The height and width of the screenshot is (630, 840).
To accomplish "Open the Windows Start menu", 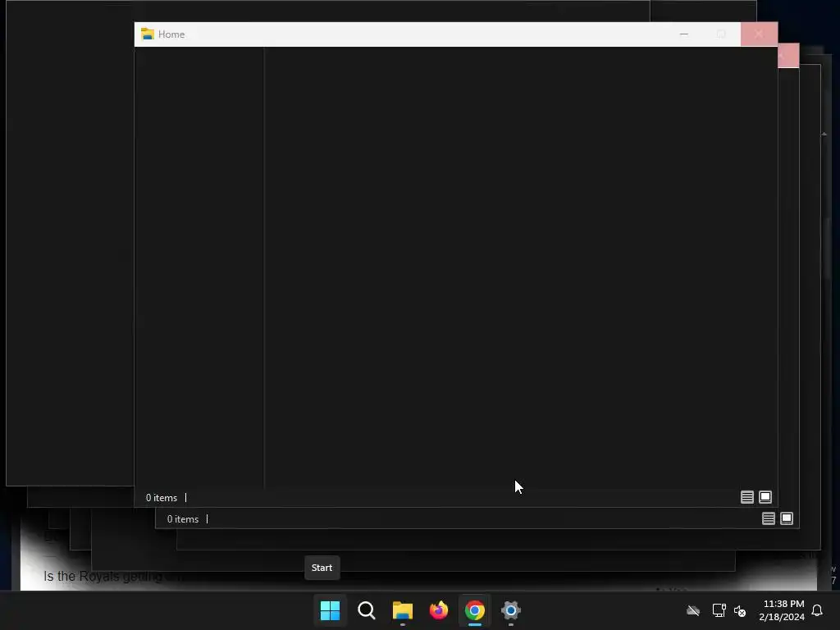I will [x=330, y=610].
